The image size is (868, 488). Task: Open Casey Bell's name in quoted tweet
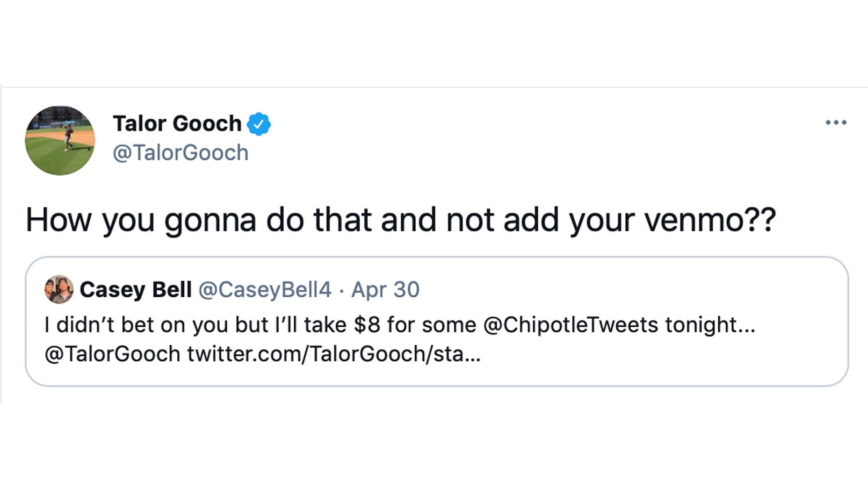[x=136, y=290]
